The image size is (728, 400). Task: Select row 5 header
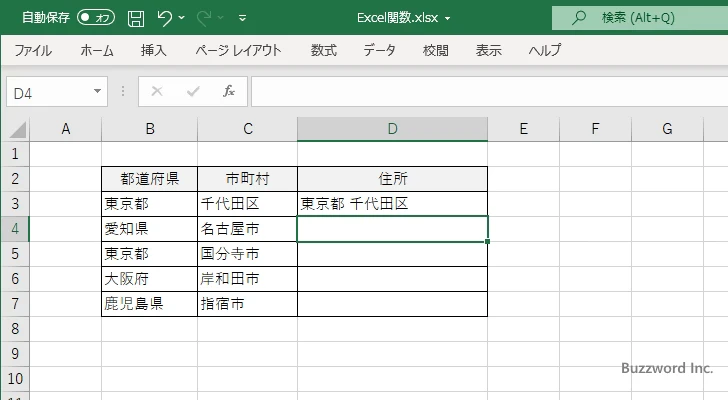pos(15,254)
